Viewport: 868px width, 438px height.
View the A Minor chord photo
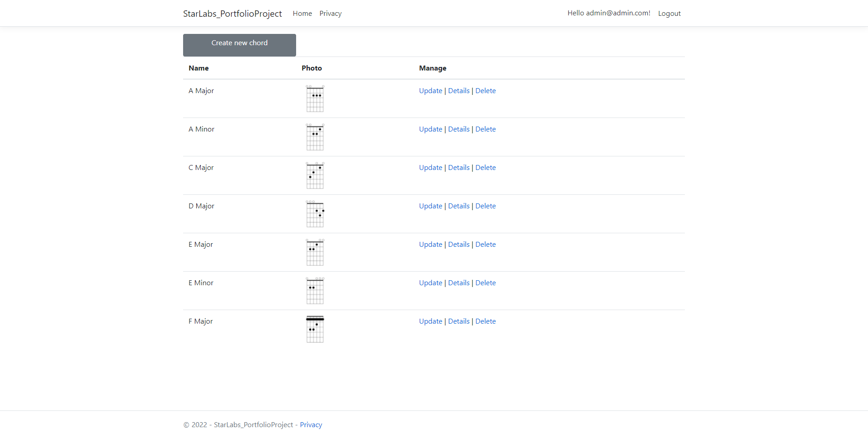(x=315, y=137)
